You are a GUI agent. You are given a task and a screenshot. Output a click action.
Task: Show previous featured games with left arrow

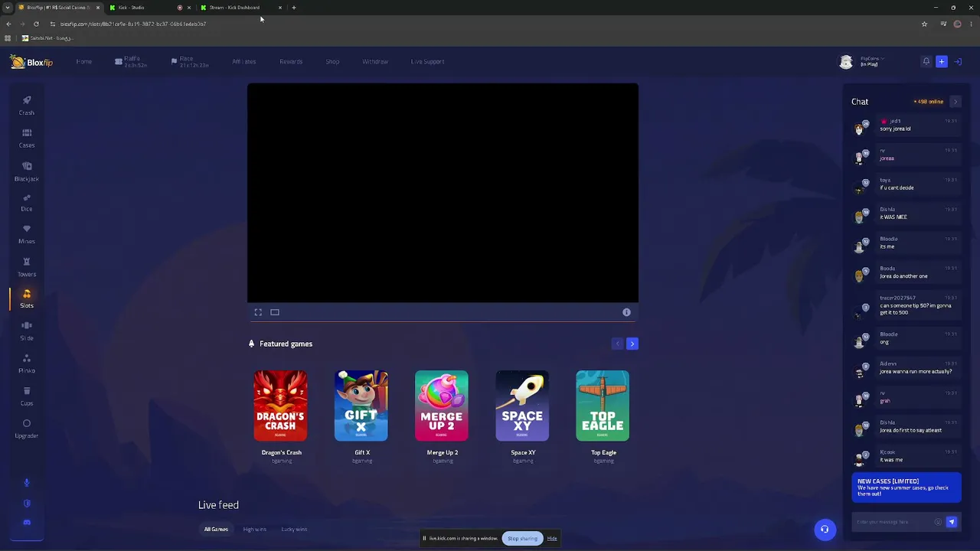pos(617,344)
